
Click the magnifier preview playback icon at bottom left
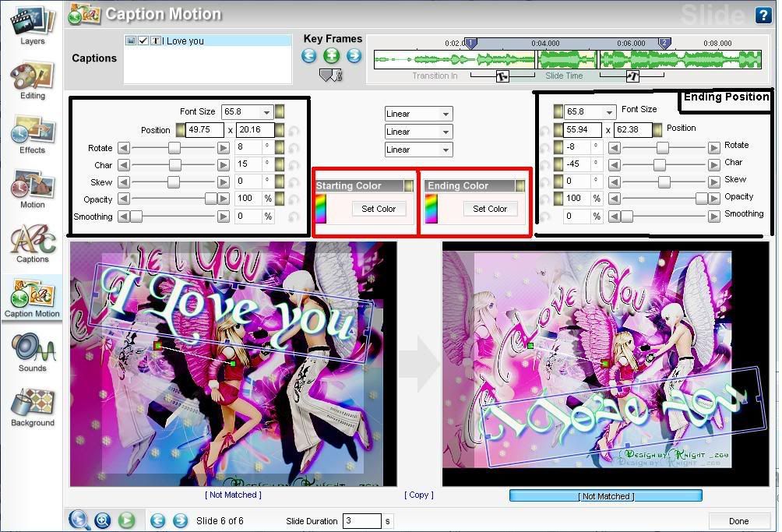tap(79, 520)
